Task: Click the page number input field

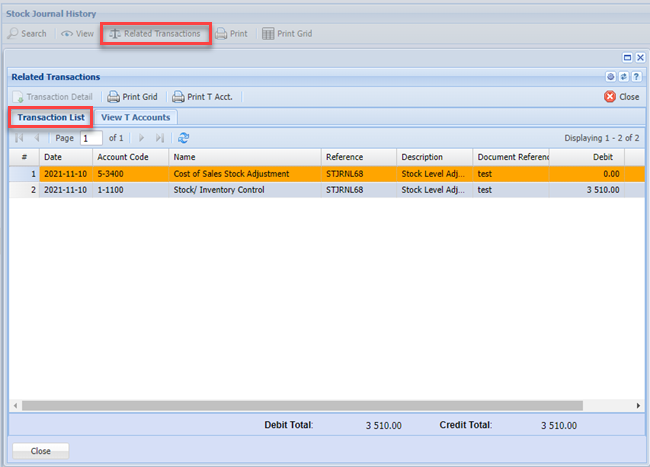Action: [91, 138]
